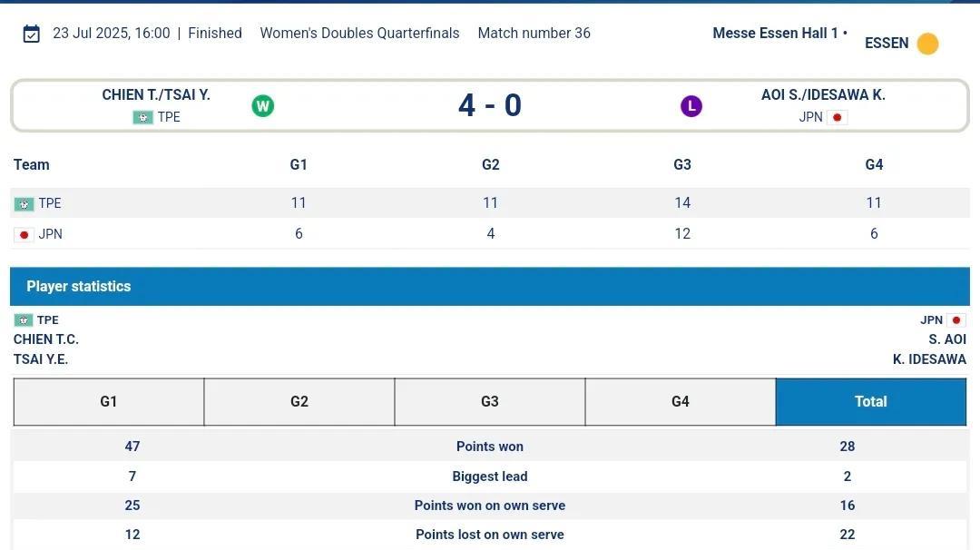This screenshot has width=980, height=550.
Task: Click the 4 - 0 match score
Action: 490,105
